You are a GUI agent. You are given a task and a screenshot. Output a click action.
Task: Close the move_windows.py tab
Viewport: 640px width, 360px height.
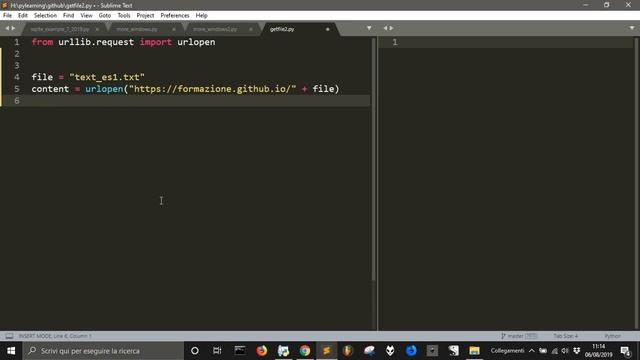click(174, 29)
